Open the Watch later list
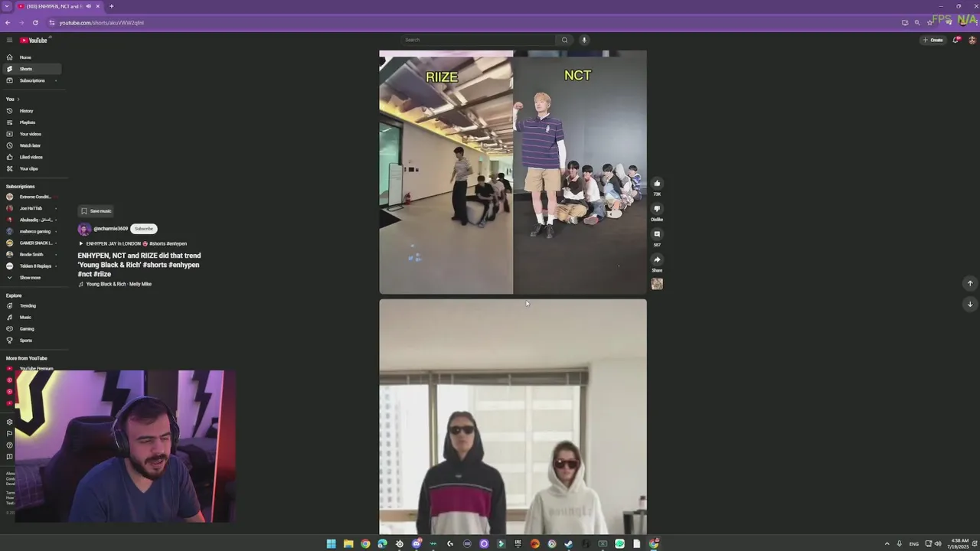Image resolution: width=980 pixels, height=551 pixels. [31, 145]
